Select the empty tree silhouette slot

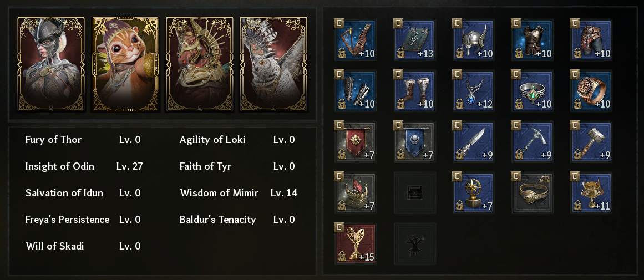click(x=414, y=244)
